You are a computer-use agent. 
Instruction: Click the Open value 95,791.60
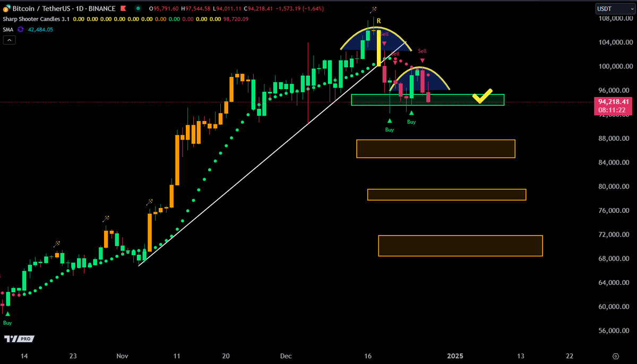[166, 8]
